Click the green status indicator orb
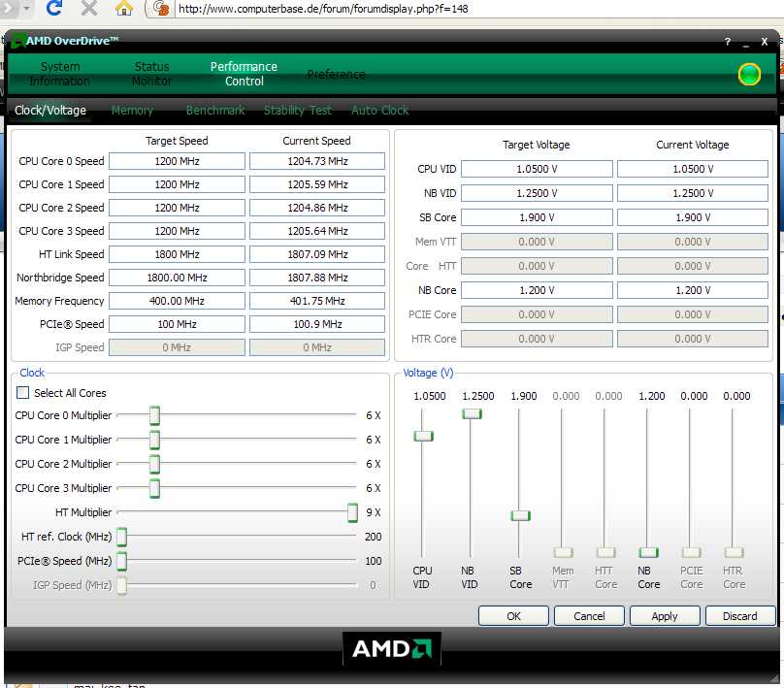This screenshot has width=784, height=688. [749, 75]
